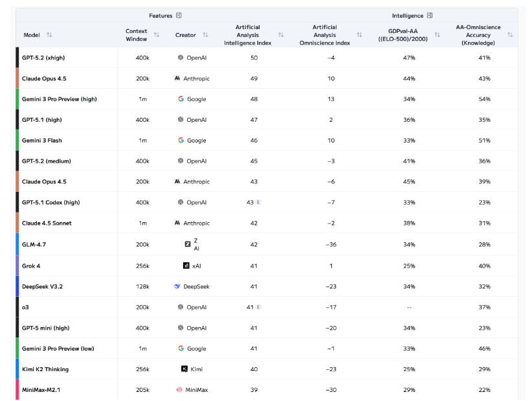Sort by GDPval-AA column
Image resolution: width=532 pixels, height=401 pixels.
point(438,35)
